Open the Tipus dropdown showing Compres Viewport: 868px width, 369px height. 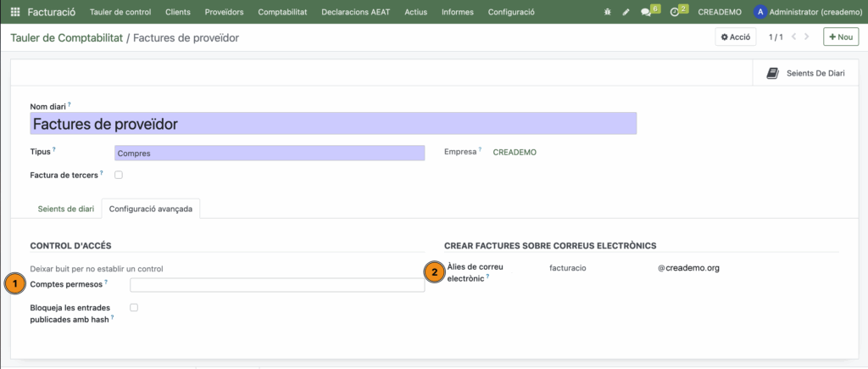click(x=269, y=154)
